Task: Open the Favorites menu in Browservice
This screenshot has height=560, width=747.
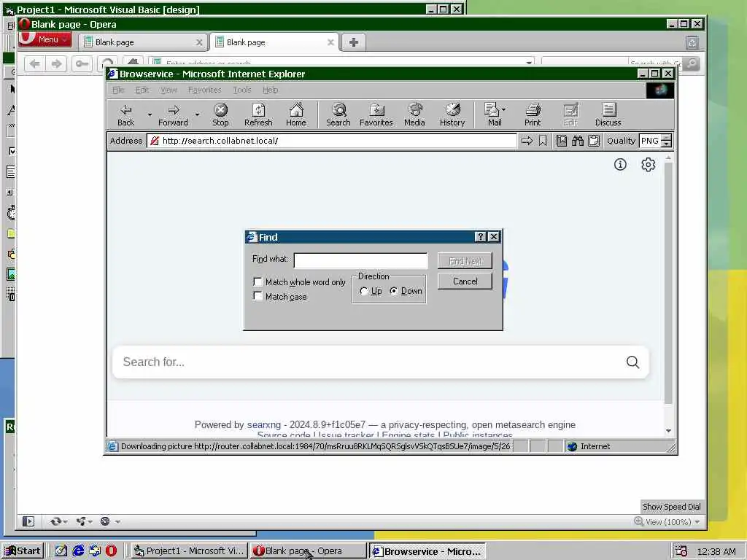Action: [x=205, y=90]
